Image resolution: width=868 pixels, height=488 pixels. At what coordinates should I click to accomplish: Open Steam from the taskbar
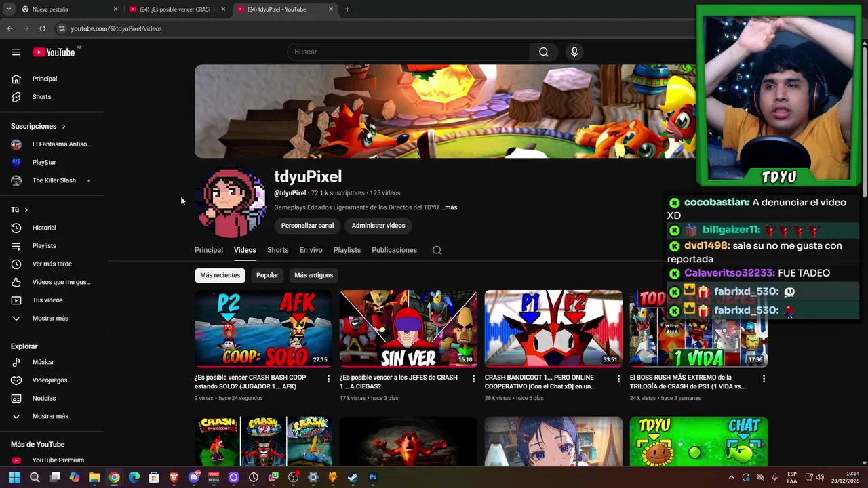click(x=353, y=477)
